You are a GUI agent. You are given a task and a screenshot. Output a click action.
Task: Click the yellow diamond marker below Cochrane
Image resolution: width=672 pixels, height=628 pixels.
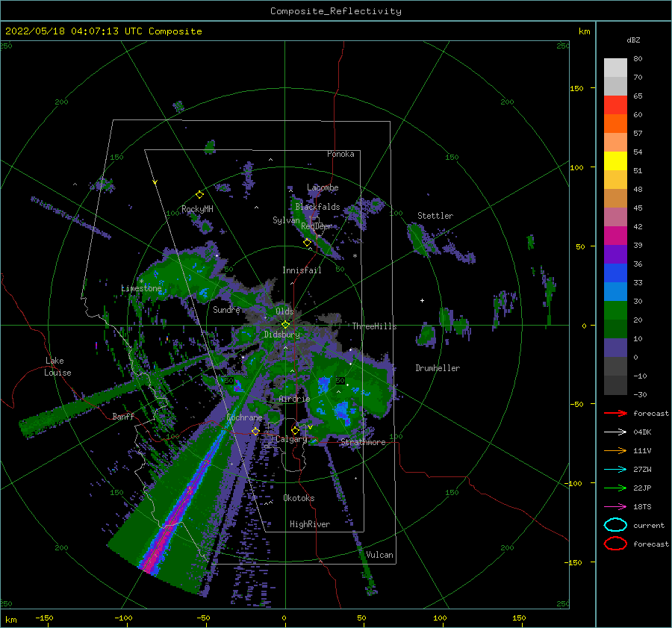coord(255,431)
